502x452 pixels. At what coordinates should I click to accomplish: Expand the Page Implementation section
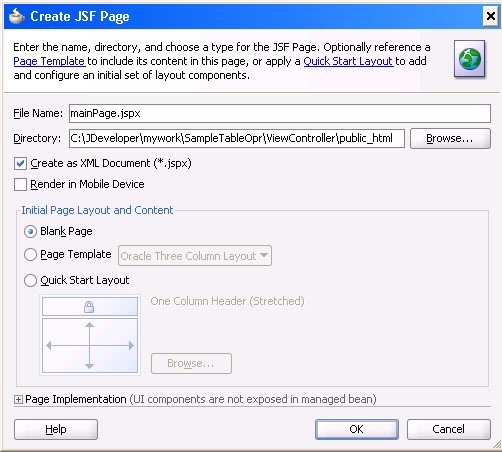click(x=18, y=399)
